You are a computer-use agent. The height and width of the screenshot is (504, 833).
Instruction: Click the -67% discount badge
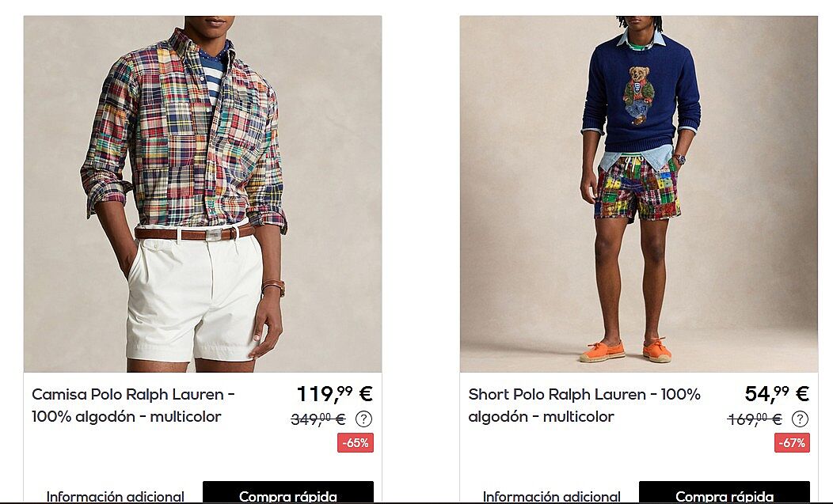(792, 443)
